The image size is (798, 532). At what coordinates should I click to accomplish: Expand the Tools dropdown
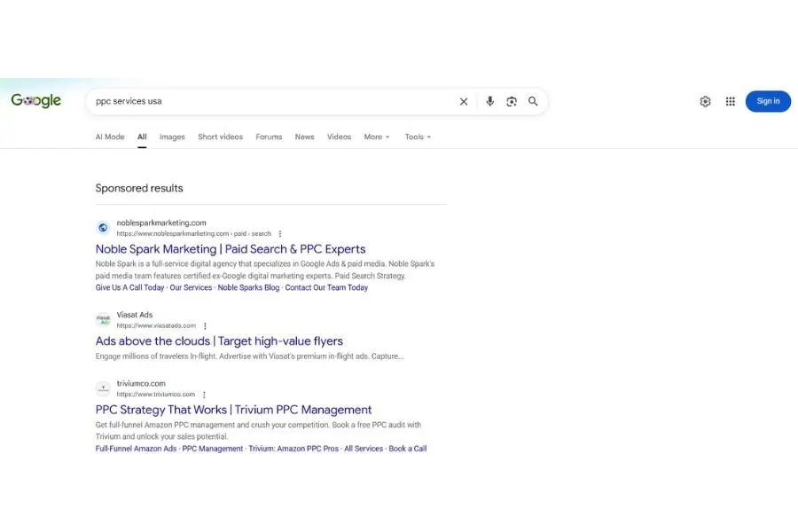(x=418, y=137)
